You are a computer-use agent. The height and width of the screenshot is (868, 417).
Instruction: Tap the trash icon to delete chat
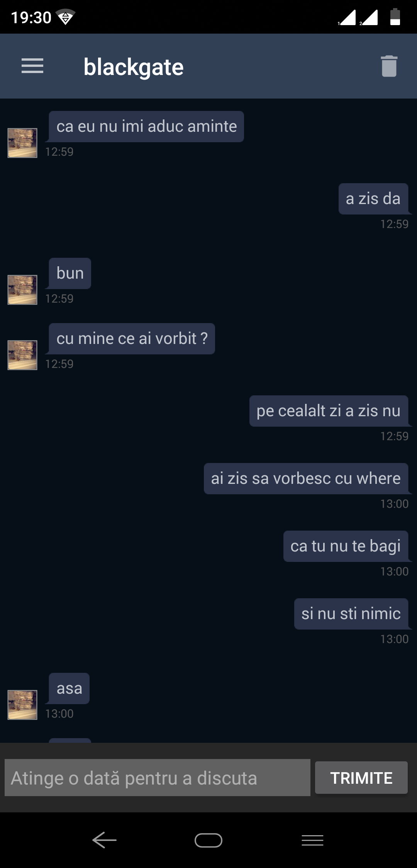tap(389, 66)
